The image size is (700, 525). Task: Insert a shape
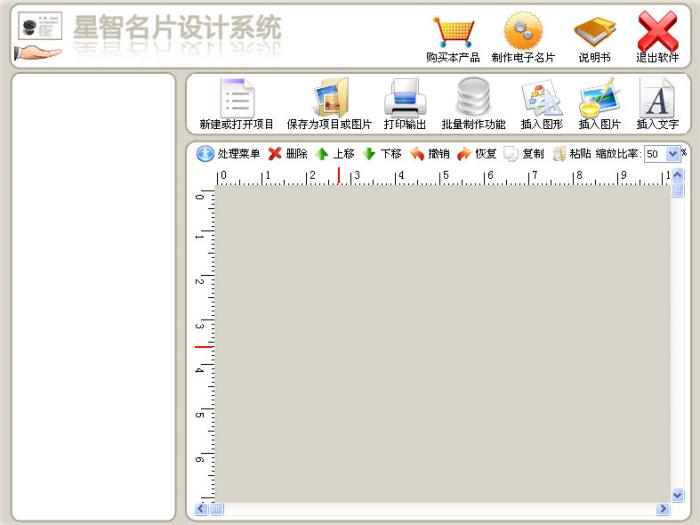[542, 104]
